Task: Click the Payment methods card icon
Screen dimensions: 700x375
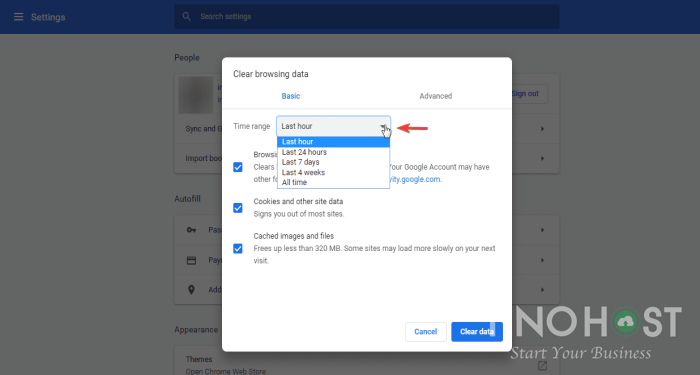Action: [192, 260]
